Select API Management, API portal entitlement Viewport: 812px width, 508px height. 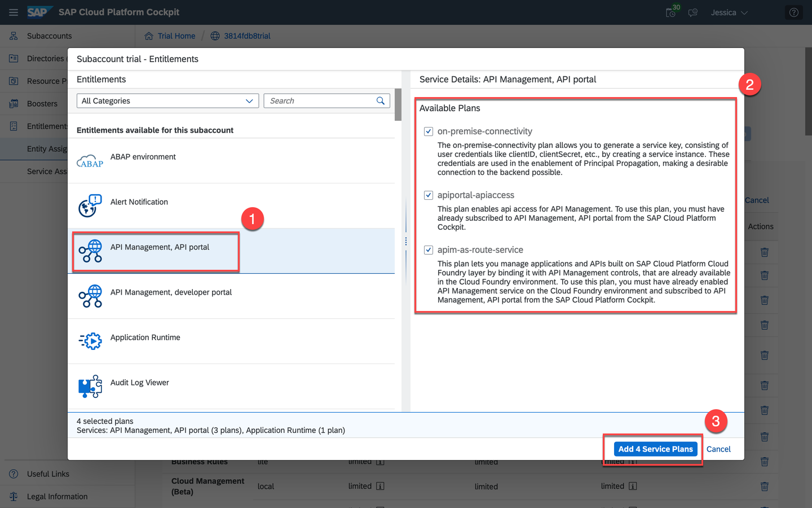tap(231, 251)
